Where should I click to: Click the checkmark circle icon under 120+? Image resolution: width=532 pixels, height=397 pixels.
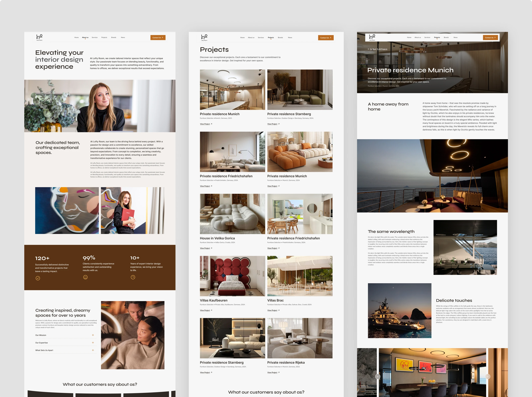[x=38, y=278]
